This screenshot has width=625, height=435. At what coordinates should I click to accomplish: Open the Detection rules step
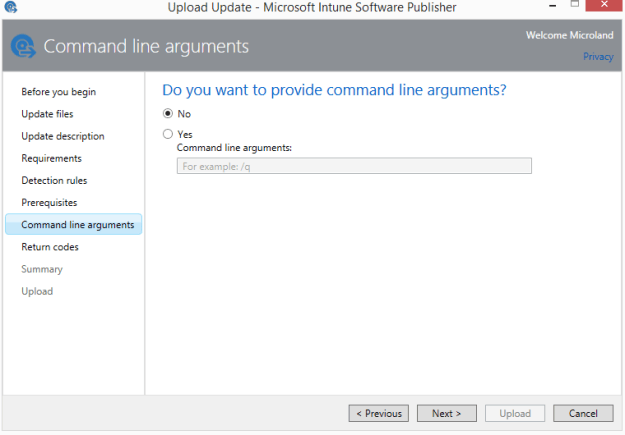point(54,181)
